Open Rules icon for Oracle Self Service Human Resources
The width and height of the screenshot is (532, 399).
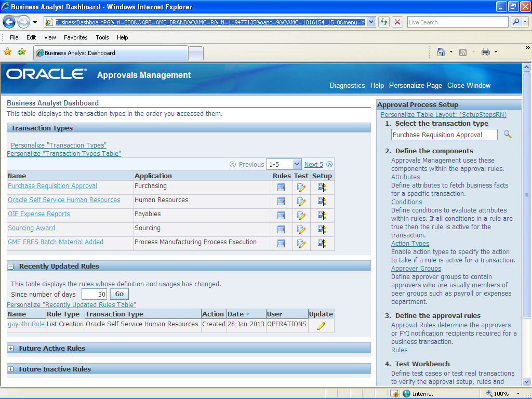point(281,201)
